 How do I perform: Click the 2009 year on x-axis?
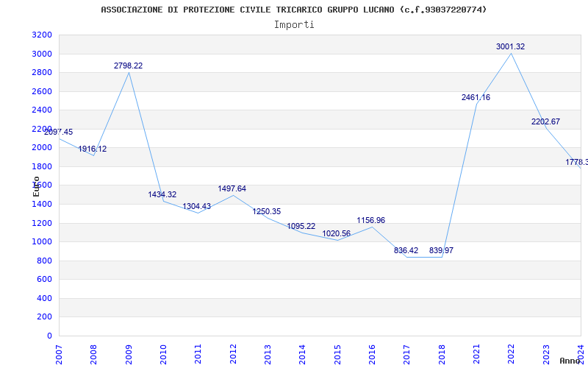[129, 352]
